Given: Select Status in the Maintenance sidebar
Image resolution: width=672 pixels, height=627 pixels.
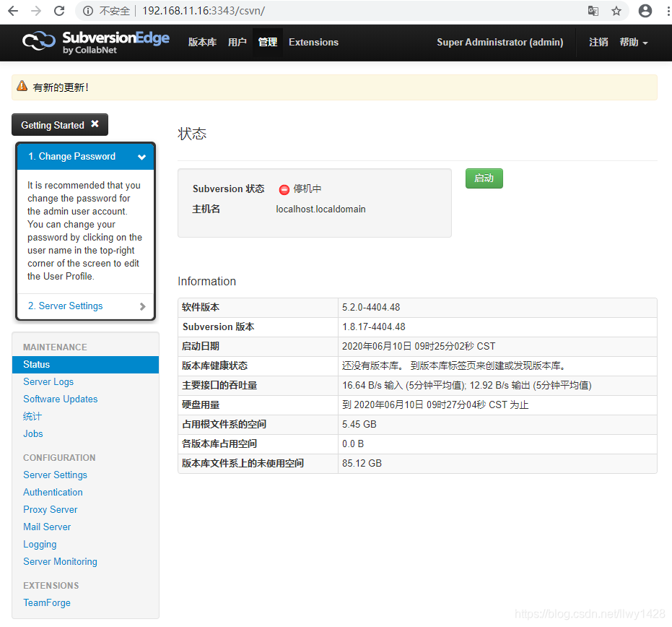Looking at the screenshot, I should [x=36, y=365].
